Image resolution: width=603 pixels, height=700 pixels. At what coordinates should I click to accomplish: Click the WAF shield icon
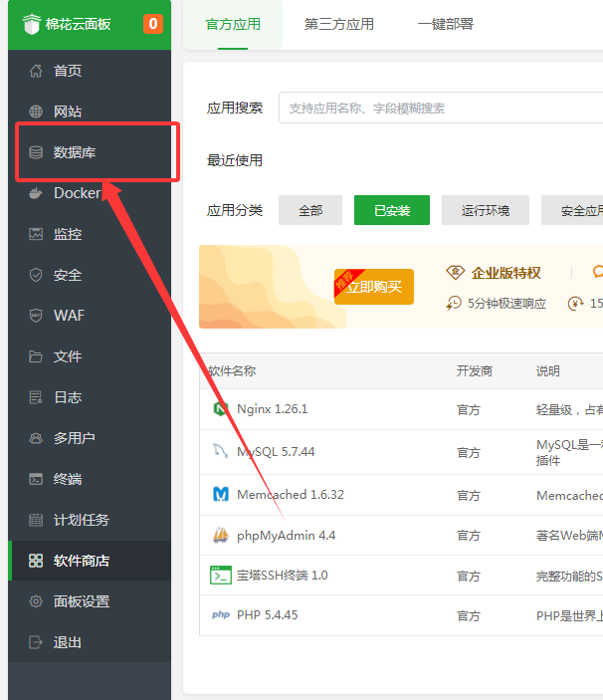pyautogui.click(x=36, y=316)
